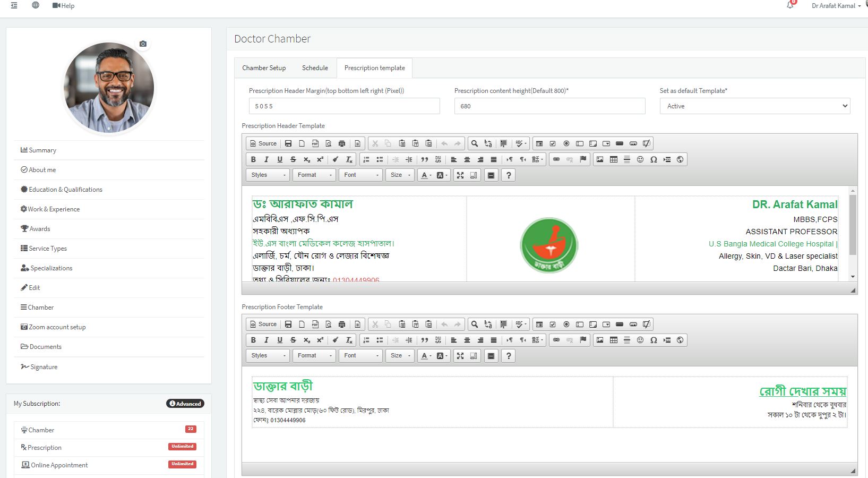The height and width of the screenshot is (478, 868).
Task: Maximize the header template editor
Action: click(460, 175)
